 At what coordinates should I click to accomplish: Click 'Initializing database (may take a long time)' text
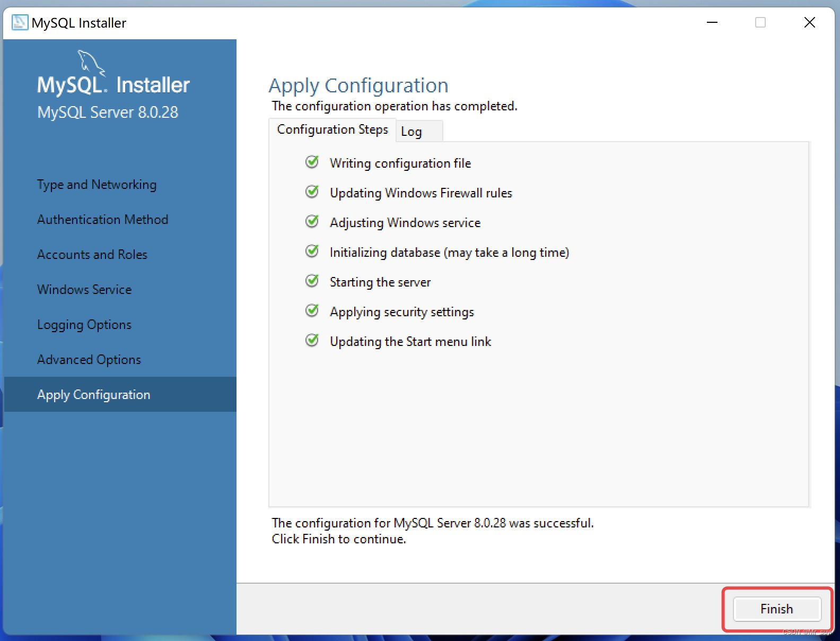point(449,253)
